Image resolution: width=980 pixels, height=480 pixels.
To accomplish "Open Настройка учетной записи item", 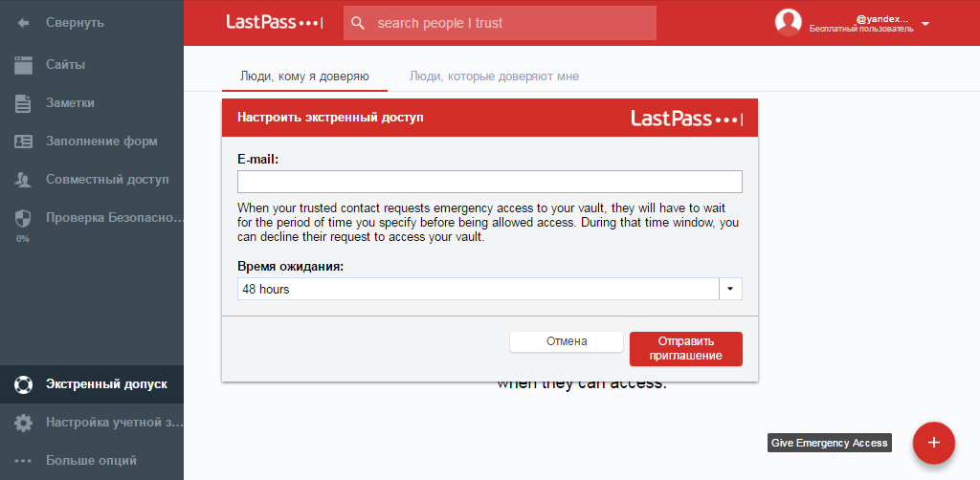I will pos(92,424).
